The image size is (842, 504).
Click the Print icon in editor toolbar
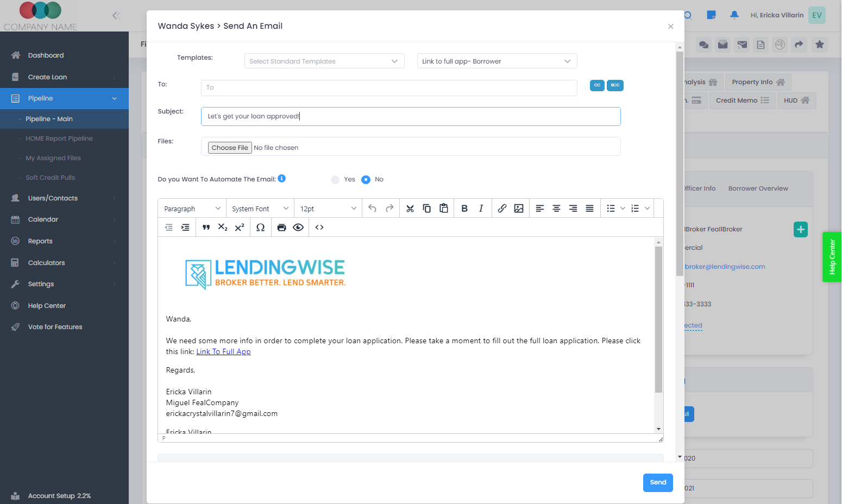point(281,228)
